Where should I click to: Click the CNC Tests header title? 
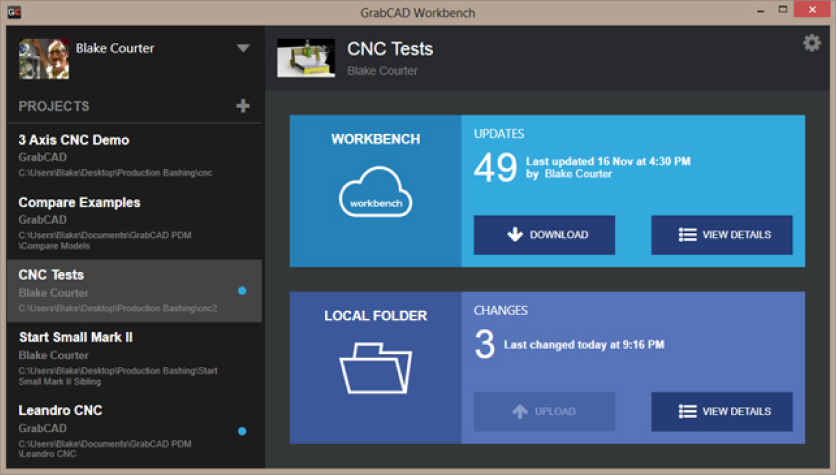coord(390,49)
